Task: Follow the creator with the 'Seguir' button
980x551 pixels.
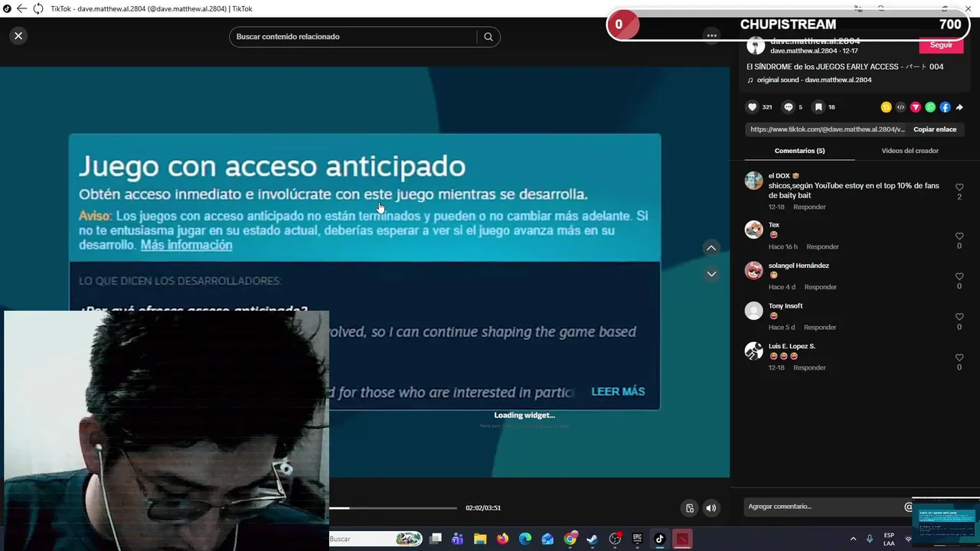Action: pos(941,45)
